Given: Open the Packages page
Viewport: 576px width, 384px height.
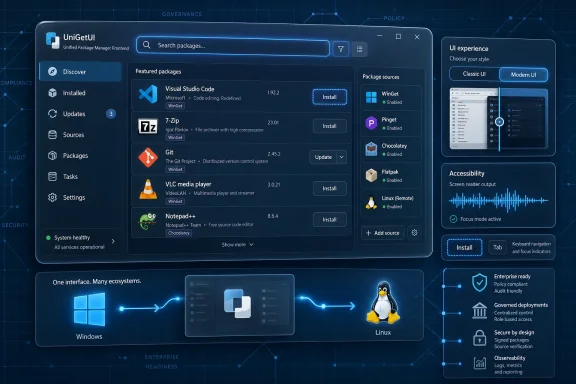Looking at the screenshot, I should (x=80, y=155).
